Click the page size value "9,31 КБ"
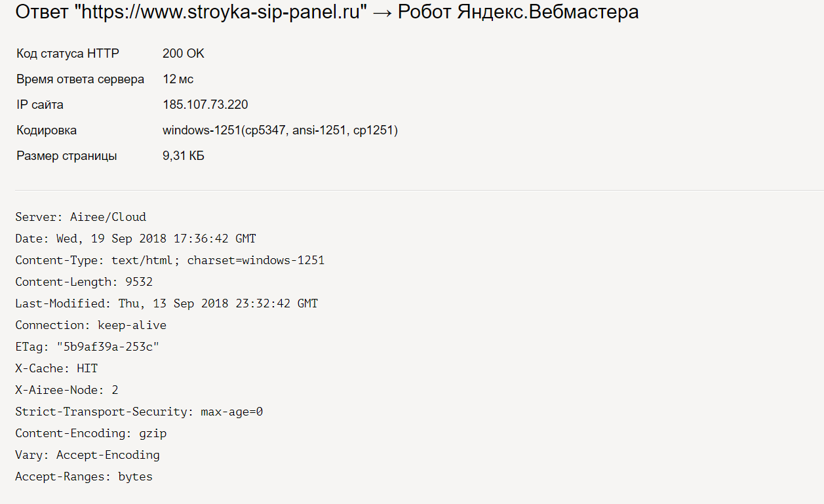The width and height of the screenshot is (824, 504). (x=184, y=156)
